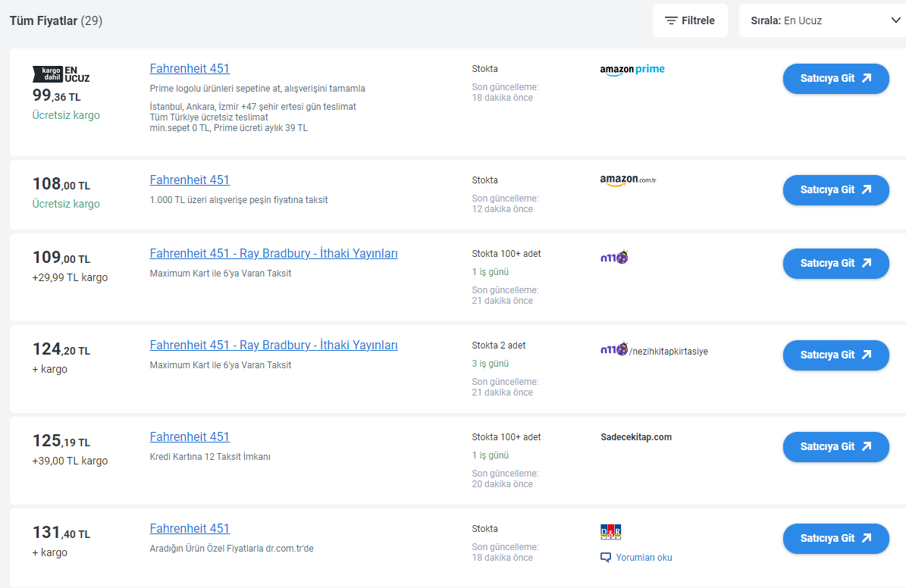Go to seller for Amazon Prime offer
906x588 pixels.
click(835, 79)
